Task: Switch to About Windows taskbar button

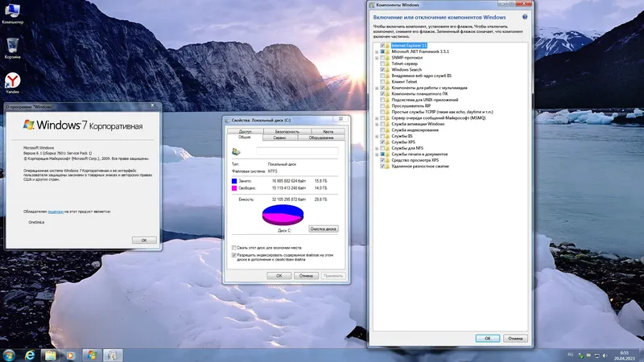Action: 92,356
